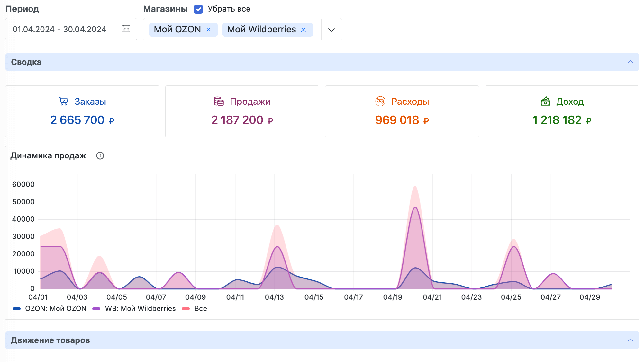This screenshot has height=362, width=644.
Task: Click the period date range field
Action: point(60,29)
